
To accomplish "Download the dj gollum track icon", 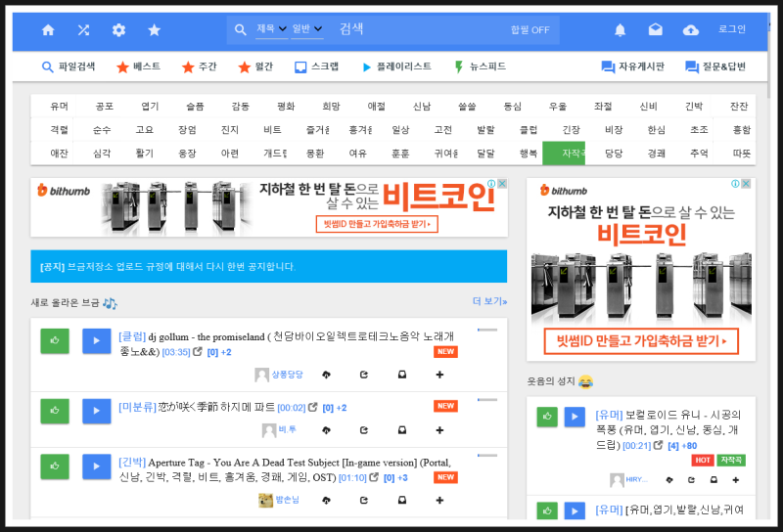I will coord(326,375).
